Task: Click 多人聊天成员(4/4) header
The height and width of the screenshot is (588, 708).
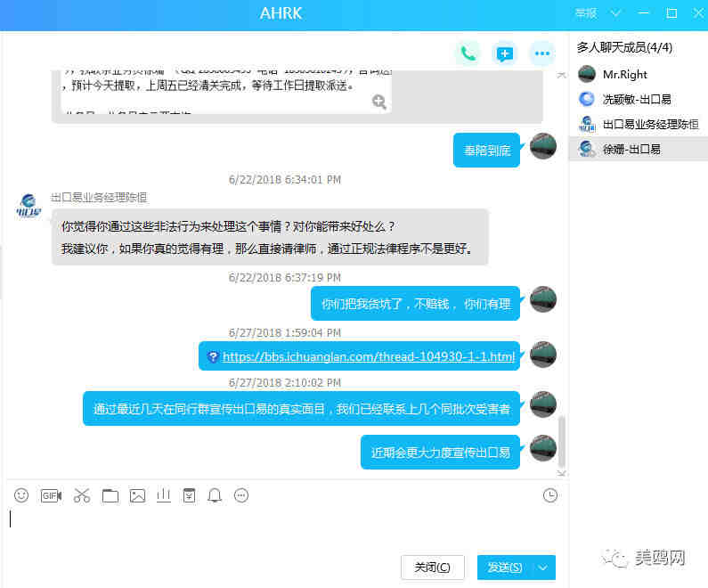Action: tap(624, 47)
